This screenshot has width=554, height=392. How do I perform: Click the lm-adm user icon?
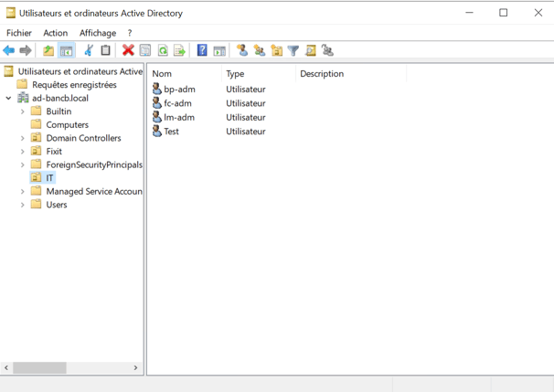157,117
